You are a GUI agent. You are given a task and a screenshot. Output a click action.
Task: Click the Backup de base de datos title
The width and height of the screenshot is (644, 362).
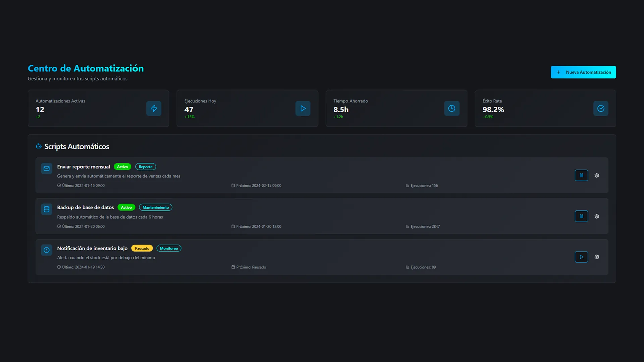[86, 207]
